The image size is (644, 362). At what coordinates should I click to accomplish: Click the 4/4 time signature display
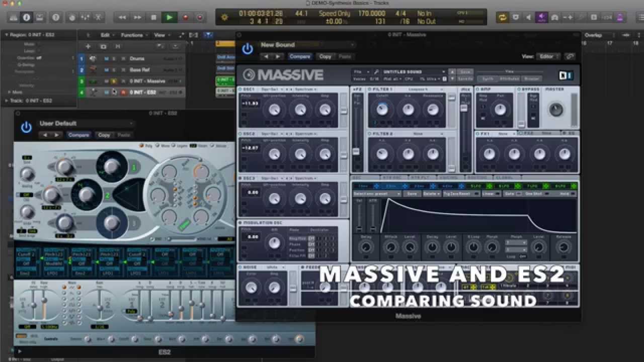(401, 14)
